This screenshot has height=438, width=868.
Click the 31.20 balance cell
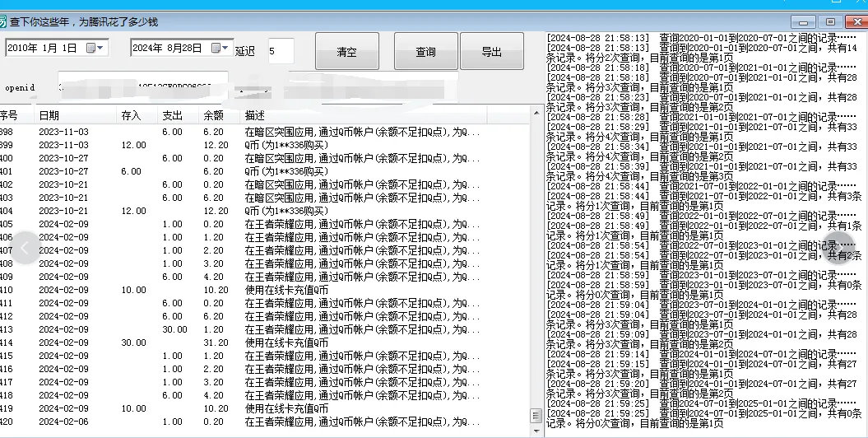216,342
